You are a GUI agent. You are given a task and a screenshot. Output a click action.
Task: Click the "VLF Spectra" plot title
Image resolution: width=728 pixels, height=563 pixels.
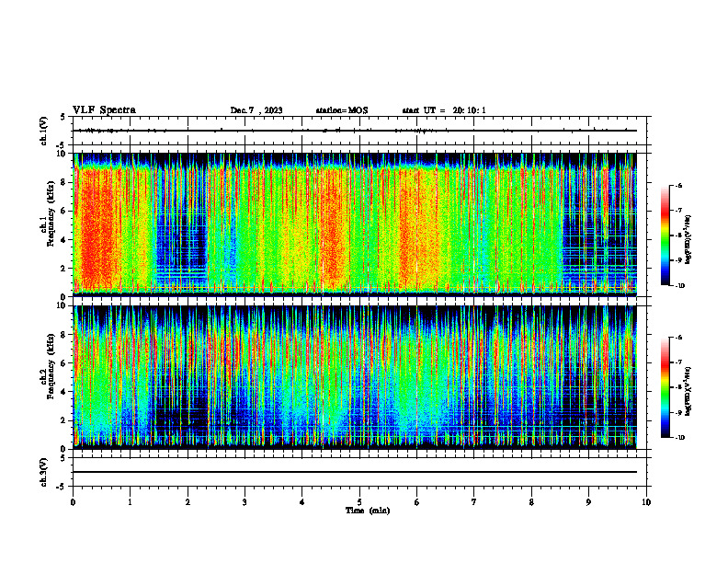point(104,110)
